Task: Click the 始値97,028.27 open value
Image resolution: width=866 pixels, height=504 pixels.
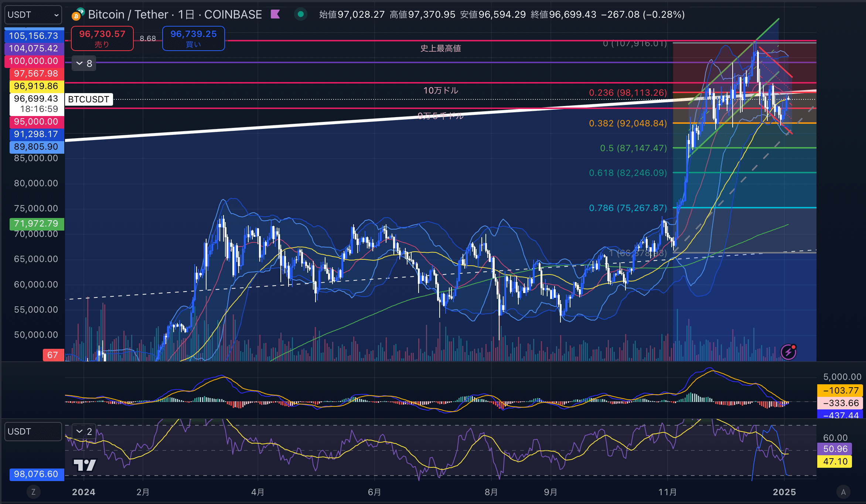Action: (x=352, y=14)
